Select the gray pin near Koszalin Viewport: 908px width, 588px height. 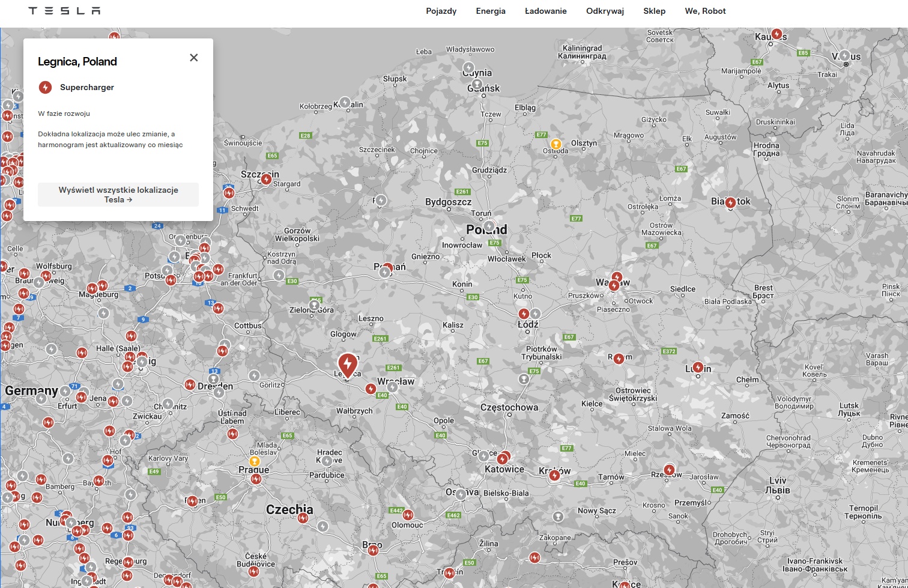345,102
